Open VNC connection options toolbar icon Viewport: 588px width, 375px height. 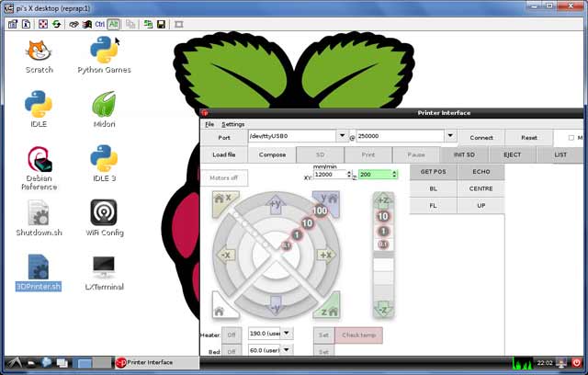[13, 25]
